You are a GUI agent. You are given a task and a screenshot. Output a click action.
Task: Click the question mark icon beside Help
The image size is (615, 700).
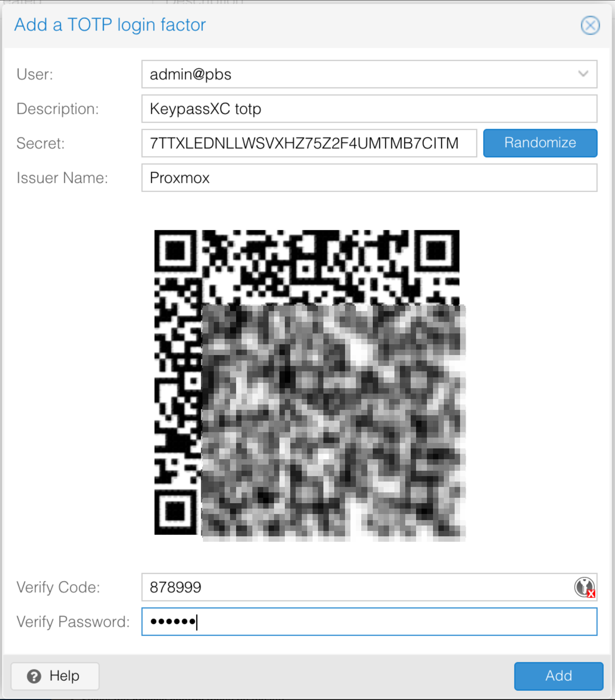click(x=34, y=676)
